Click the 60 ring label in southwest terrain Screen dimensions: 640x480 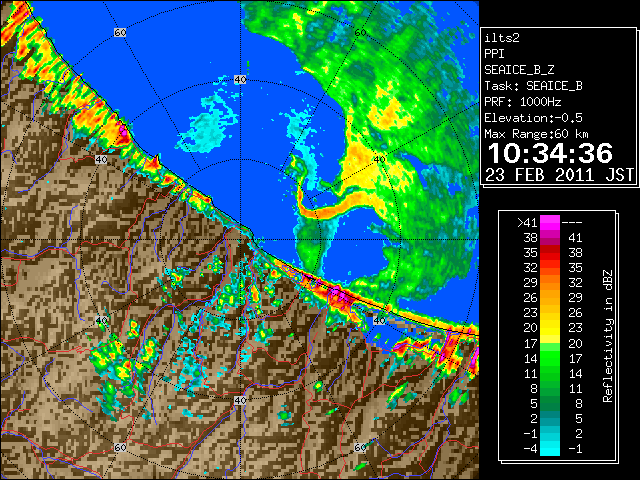(x=120, y=447)
